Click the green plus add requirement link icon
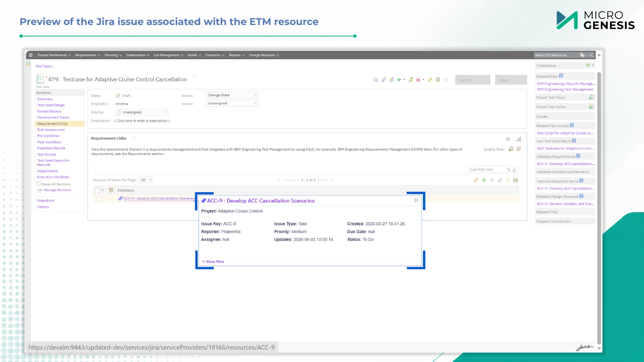Image resolution: width=644 pixels, height=362 pixels. click(484, 180)
